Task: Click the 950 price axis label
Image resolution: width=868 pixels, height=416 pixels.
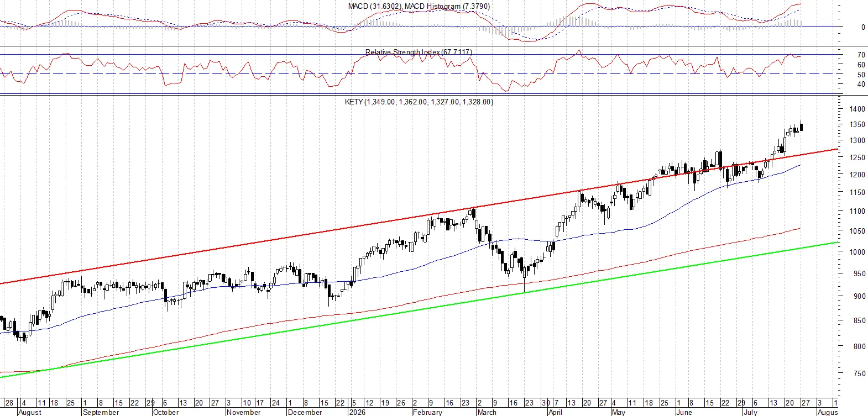Action: click(x=859, y=273)
